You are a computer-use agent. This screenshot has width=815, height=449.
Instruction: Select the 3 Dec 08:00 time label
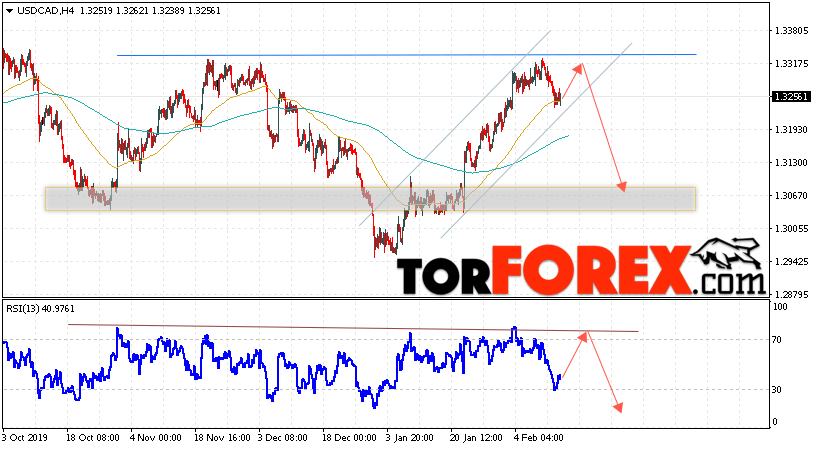[285, 438]
